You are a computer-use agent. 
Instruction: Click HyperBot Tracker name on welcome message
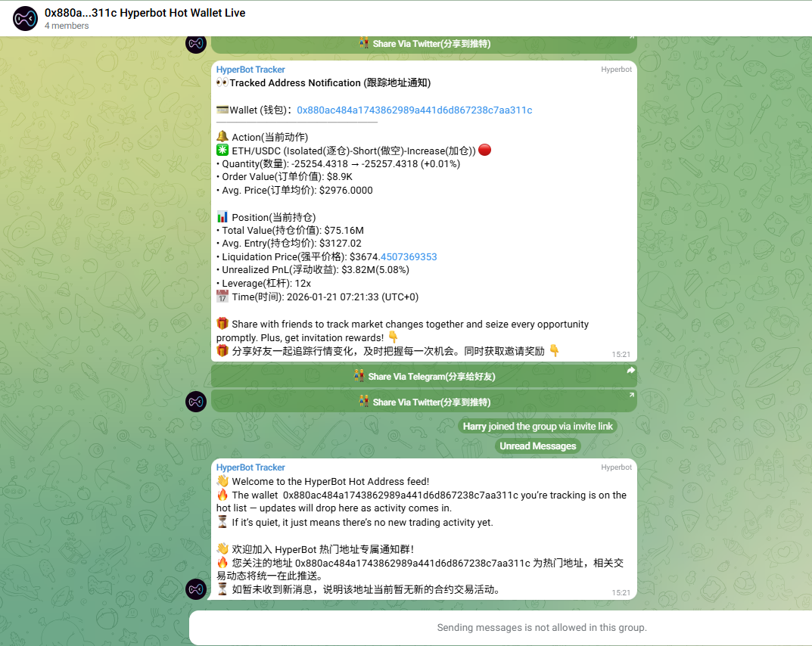point(250,467)
